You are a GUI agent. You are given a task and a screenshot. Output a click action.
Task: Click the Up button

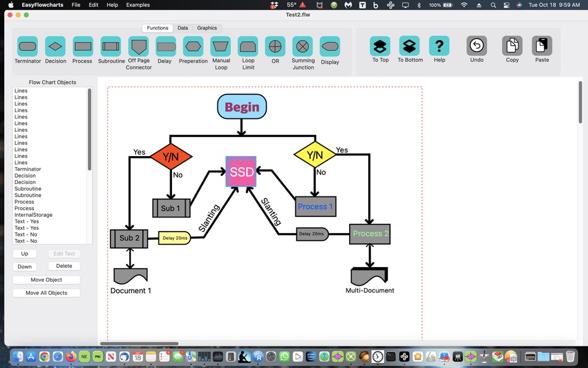(24, 253)
